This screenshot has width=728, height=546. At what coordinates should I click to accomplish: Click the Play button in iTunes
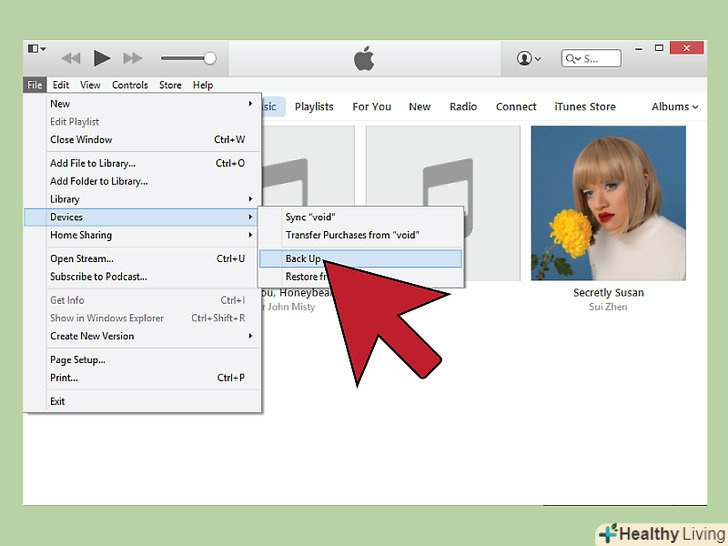click(102, 58)
